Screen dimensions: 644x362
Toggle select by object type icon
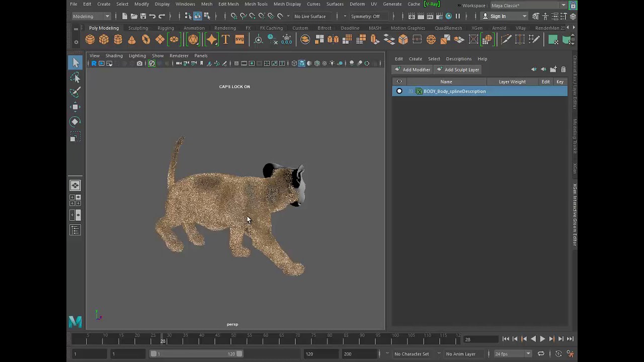197,16
